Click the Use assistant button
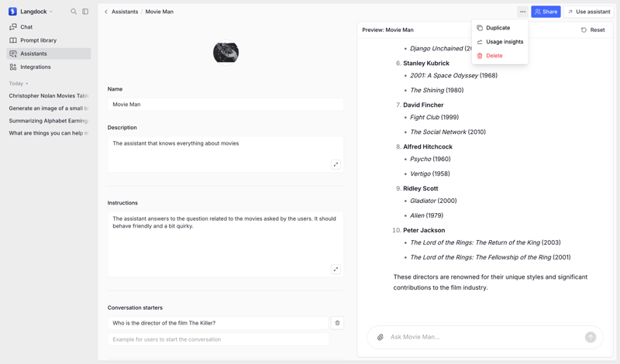This screenshot has height=364, width=620. (x=589, y=12)
